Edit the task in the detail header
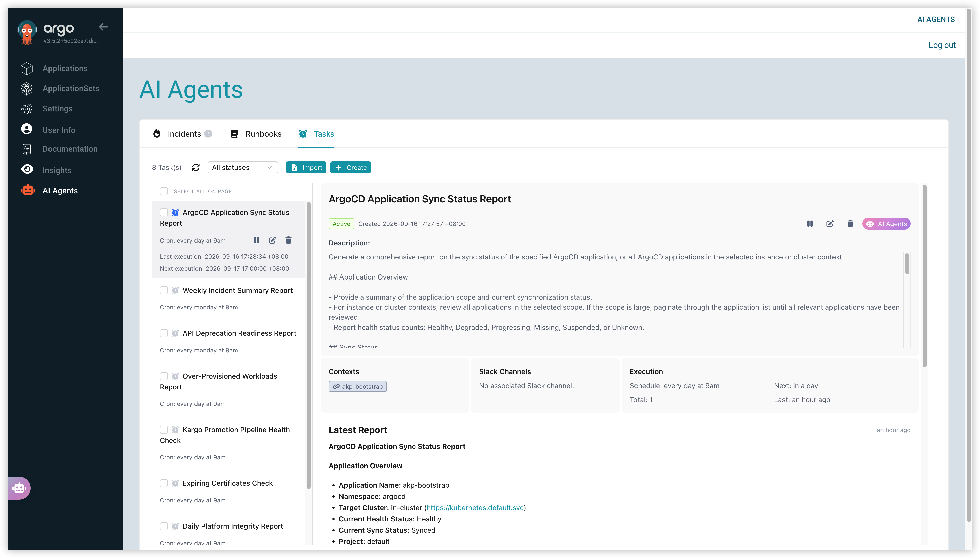Image resolution: width=980 pixels, height=558 pixels. coord(830,224)
